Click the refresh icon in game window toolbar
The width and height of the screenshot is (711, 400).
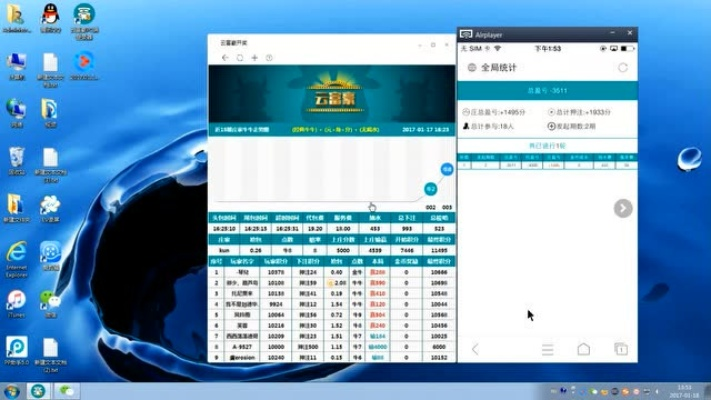240,58
